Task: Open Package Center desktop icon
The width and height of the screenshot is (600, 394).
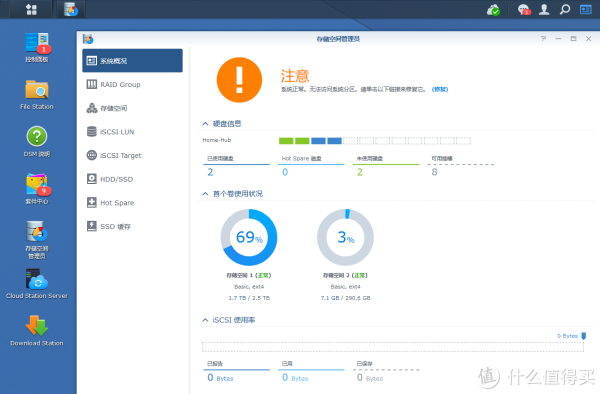Action: coord(37,189)
